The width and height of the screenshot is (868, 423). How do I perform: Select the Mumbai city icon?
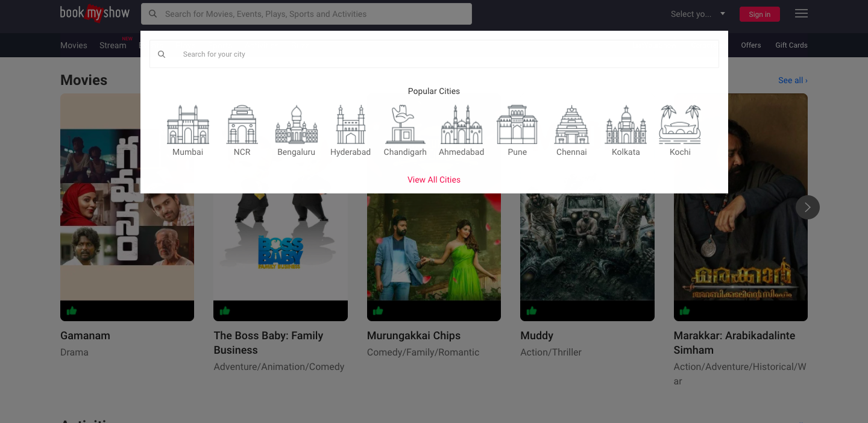pos(188,125)
